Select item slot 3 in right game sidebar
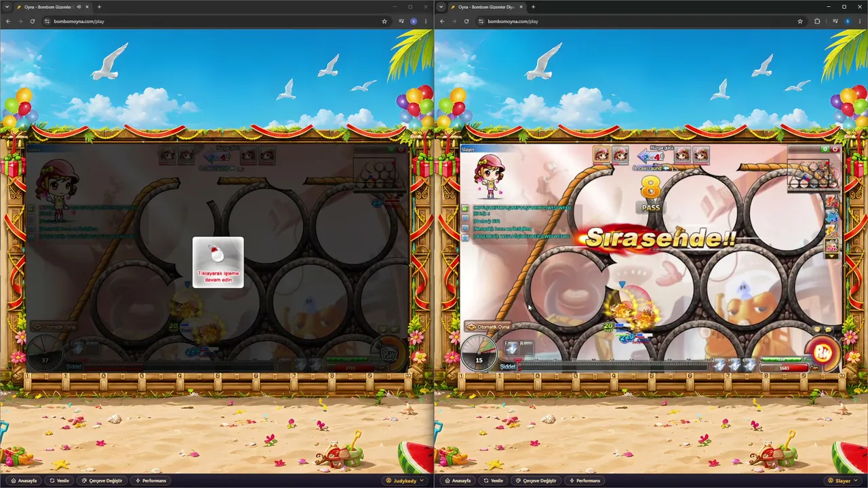 click(x=832, y=230)
